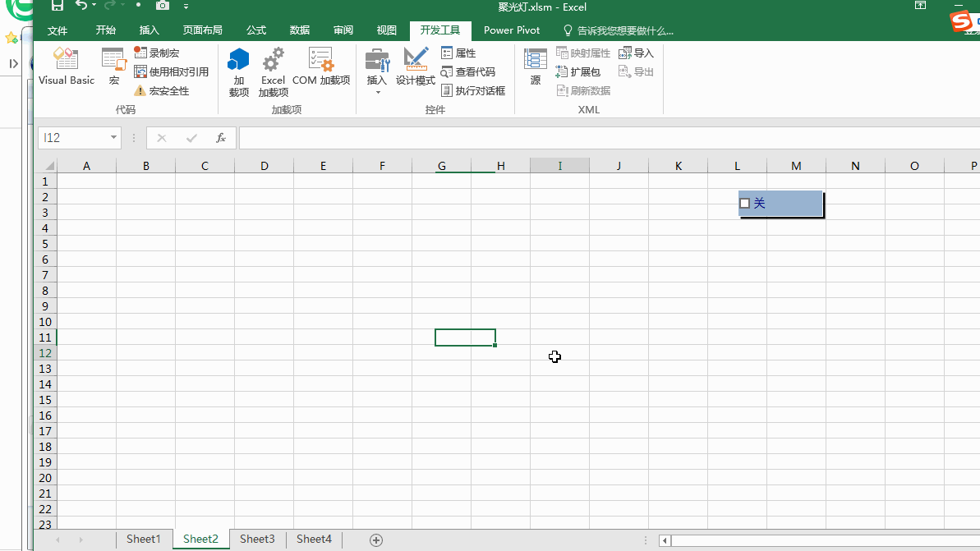The width and height of the screenshot is (980, 551).
Task: Click the next sheet navigation arrow
Action: 81,540
